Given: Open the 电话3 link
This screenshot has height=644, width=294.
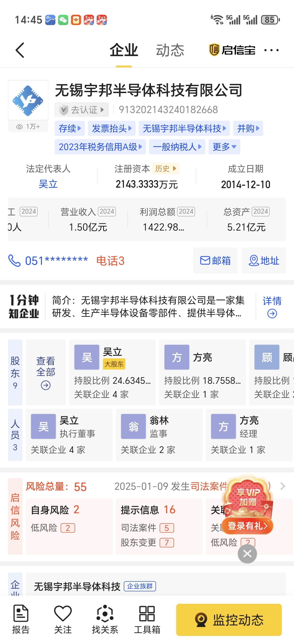Looking at the screenshot, I should [x=110, y=261].
